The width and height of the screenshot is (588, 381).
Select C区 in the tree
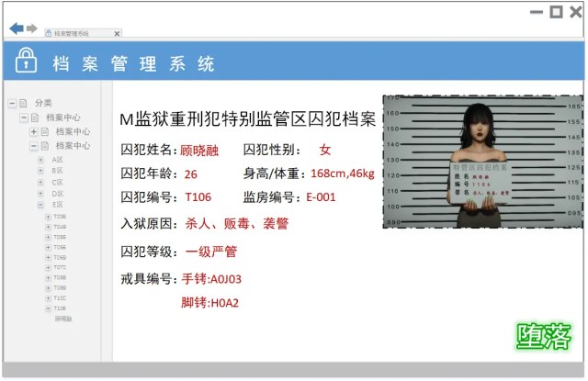[x=57, y=182]
